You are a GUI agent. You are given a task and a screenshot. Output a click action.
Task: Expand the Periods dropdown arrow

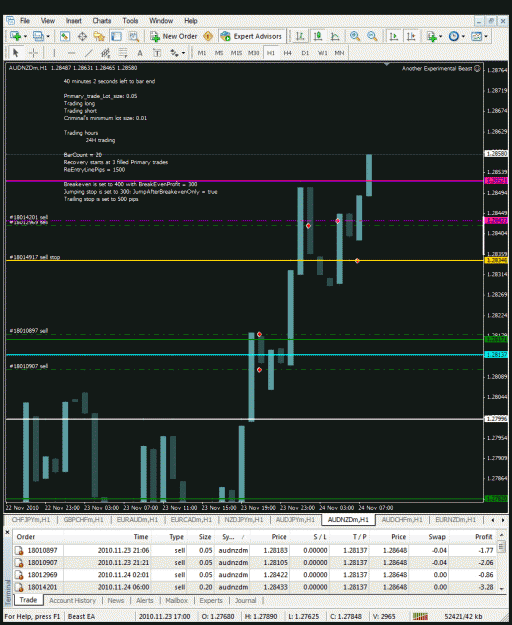click(463, 36)
